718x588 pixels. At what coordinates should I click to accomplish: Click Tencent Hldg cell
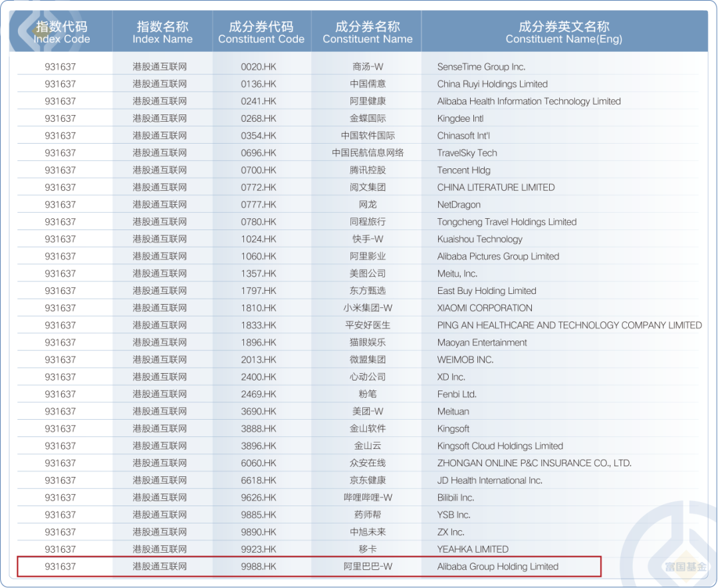click(464, 170)
